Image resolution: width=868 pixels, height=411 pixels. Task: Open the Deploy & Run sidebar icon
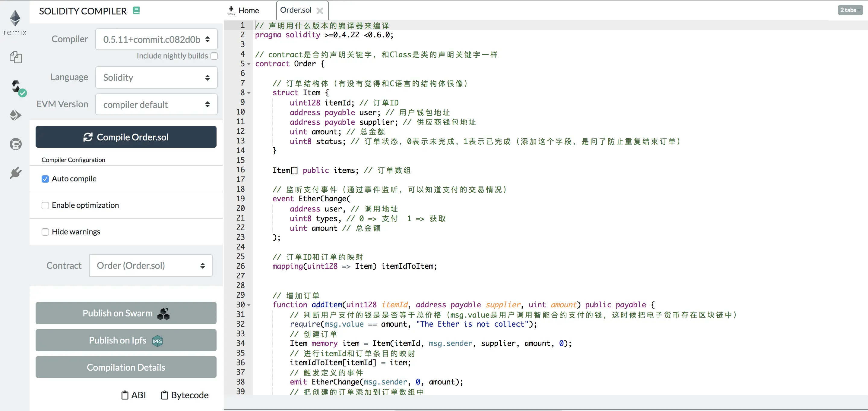(15, 115)
